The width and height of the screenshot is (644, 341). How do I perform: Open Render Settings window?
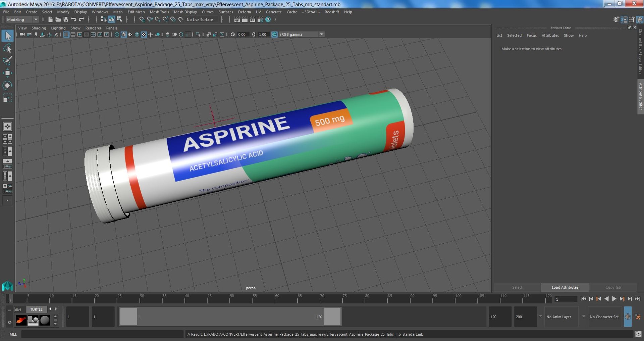pyautogui.click(x=260, y=19)
